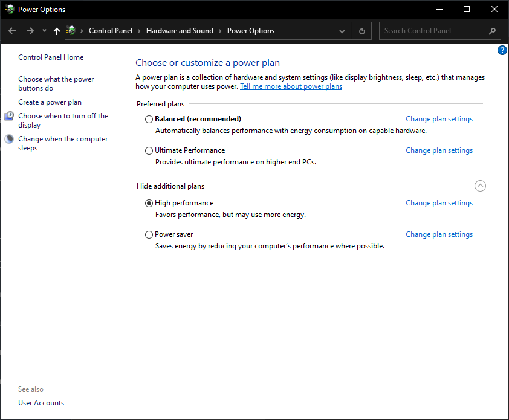Go to Control Panel breadcrumb
Screen dimensions: 509x420
[x=110, y=31]
